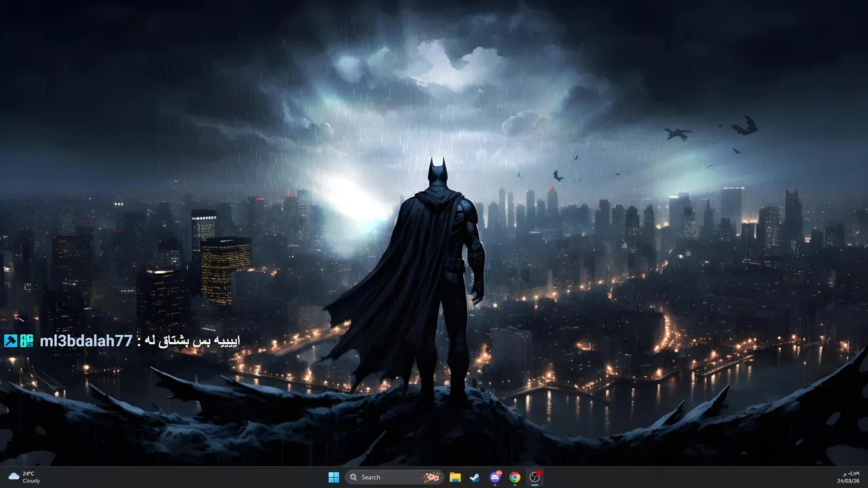Viewport: 868px width, 488px height.
Task: Open Discord from the taskbar
Action: click(495, 477)
